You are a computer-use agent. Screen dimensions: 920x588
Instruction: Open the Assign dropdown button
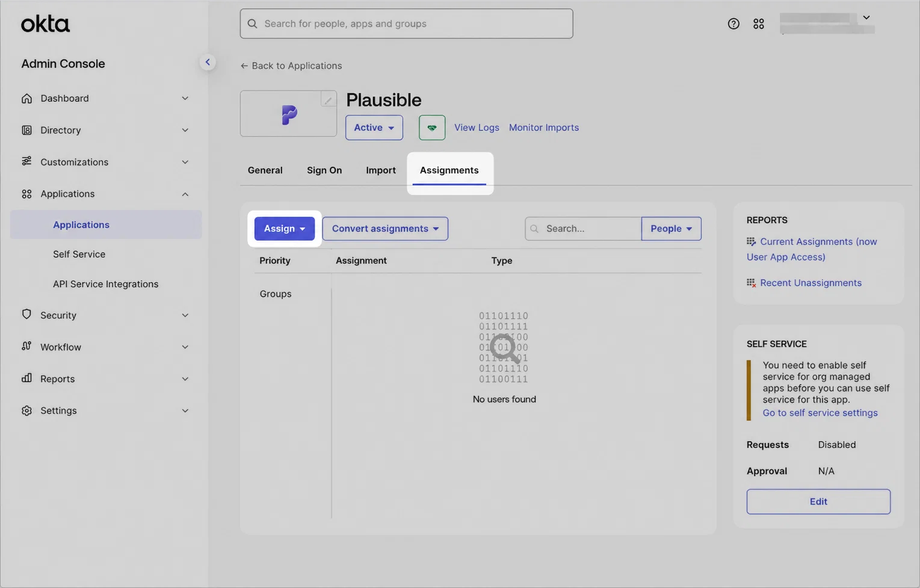(x=285, y=229)
